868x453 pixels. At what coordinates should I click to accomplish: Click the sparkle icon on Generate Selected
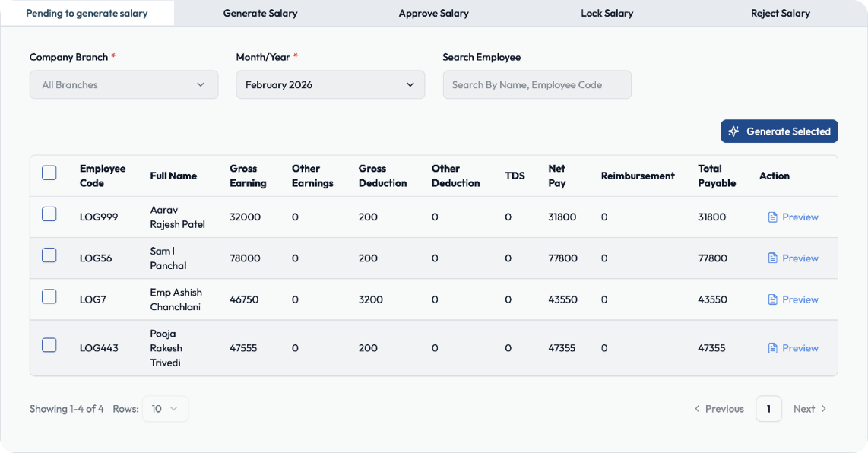(733, 131)
